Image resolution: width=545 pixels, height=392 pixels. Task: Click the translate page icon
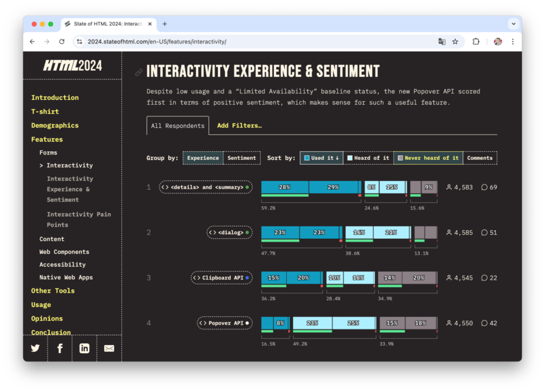pos(441,42)
